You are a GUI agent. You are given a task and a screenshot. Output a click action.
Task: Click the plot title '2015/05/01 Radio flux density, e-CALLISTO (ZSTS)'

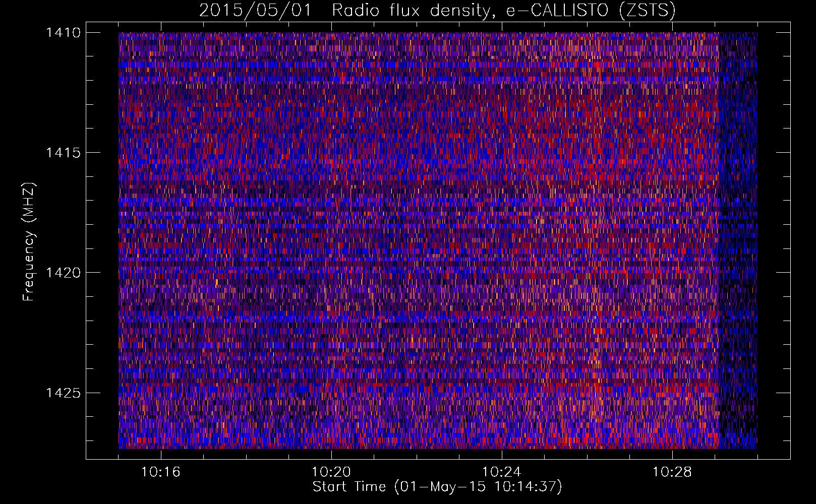click(x=437, y=11)
